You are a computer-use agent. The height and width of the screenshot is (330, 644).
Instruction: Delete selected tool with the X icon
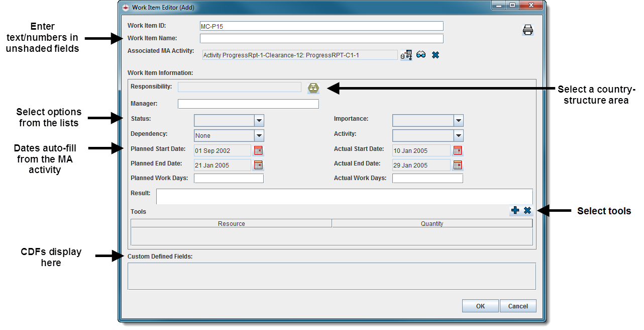(x=527, y=211)
